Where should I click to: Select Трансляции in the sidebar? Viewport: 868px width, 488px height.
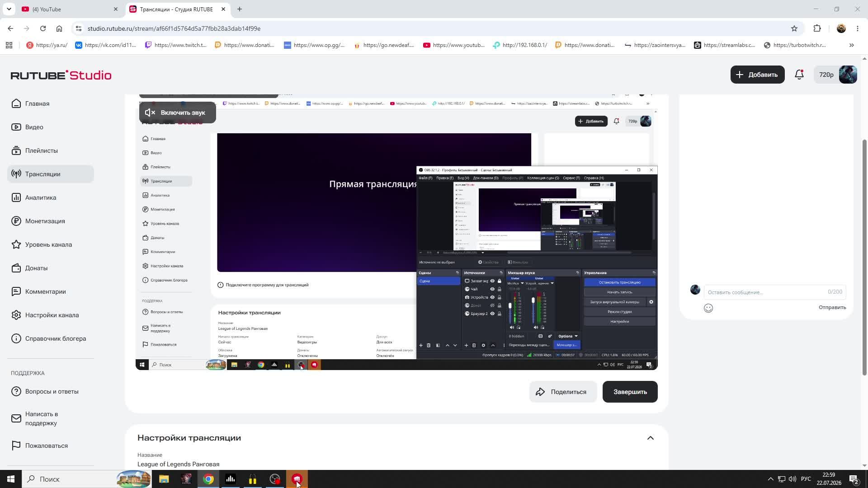[51, 174]
